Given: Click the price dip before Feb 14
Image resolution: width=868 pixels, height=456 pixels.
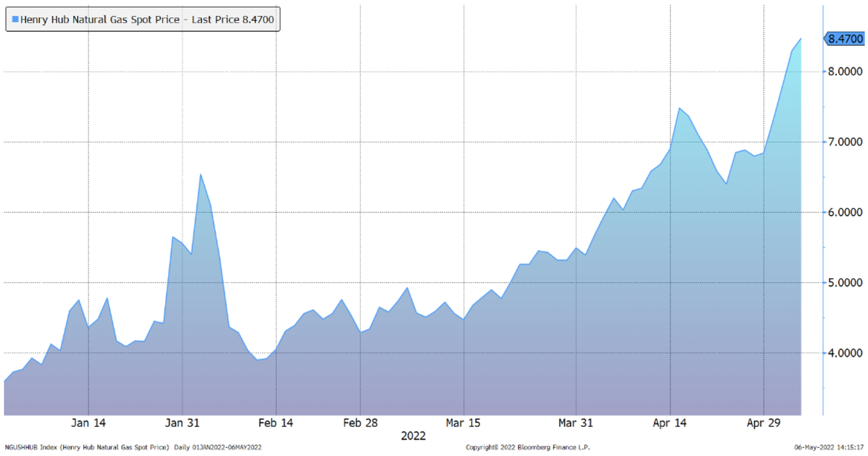Looking at the screenshot, I should (258, 361).
